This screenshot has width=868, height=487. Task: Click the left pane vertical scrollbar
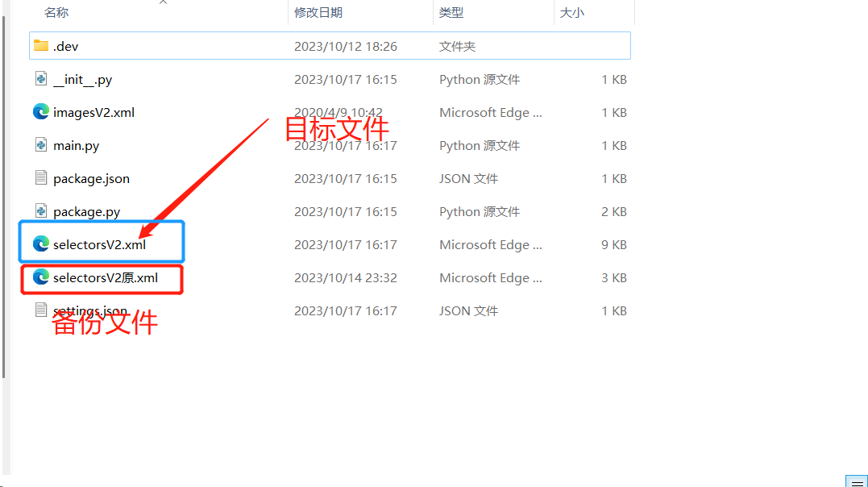(4, 197)
